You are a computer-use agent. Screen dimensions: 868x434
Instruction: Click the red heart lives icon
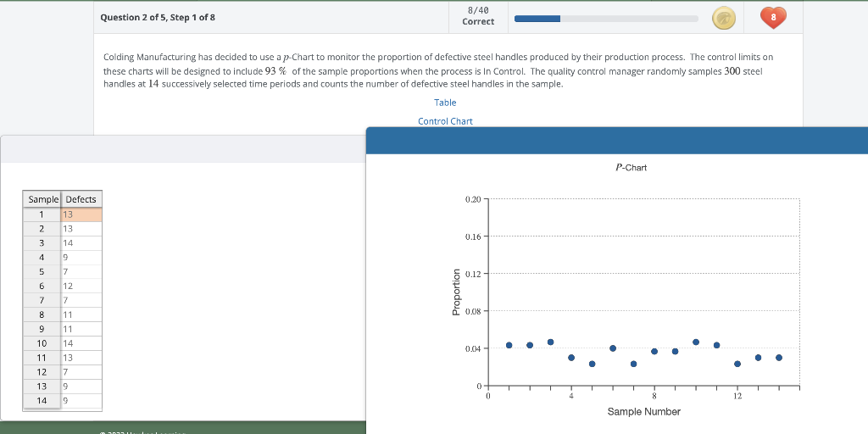coord(773,18)
